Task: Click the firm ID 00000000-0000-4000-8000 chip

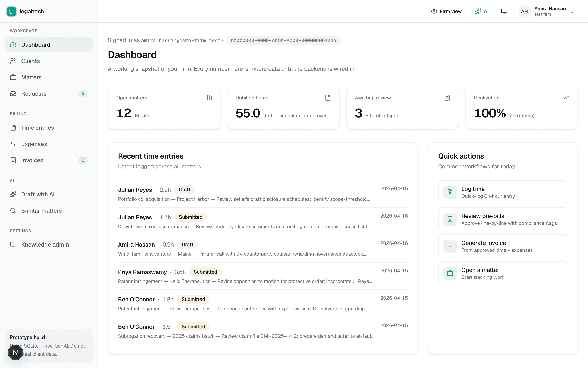Action: coord(283,40)
